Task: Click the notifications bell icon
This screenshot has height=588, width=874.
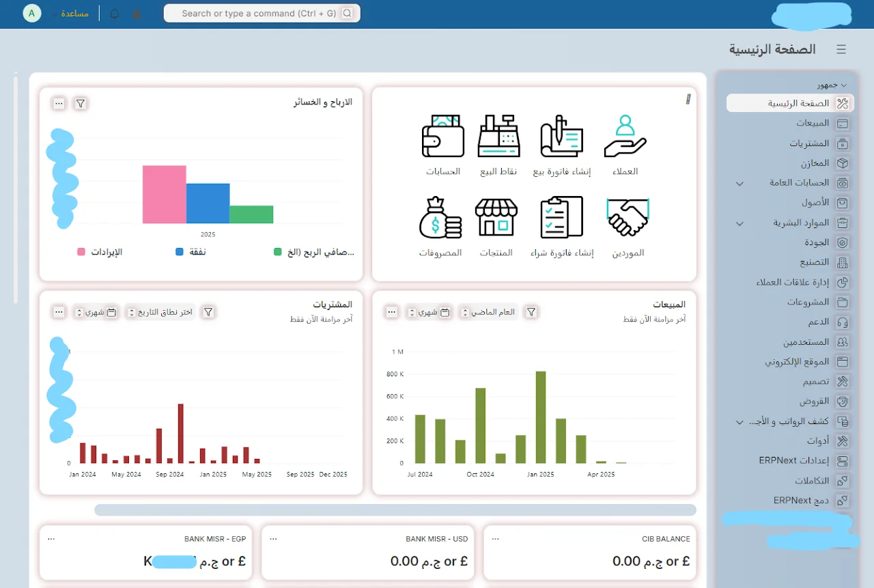Action: click(115, 14)
